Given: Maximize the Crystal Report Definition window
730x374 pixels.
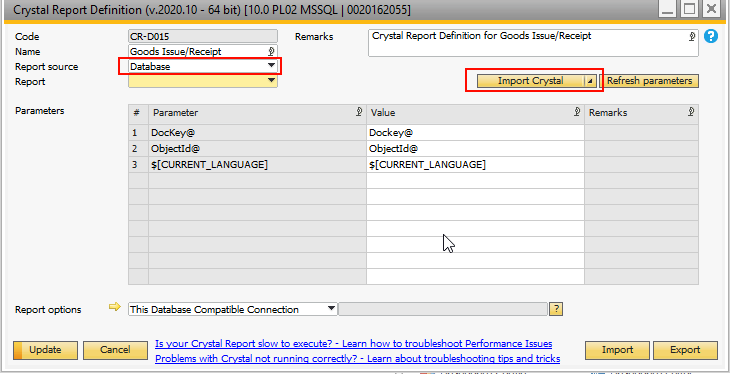Looking at the screenshot, I should coord(689,9).
